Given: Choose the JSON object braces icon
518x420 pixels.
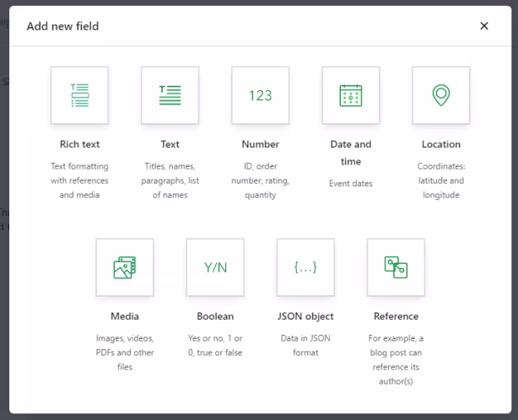Looking at the screenshot, I should (x=305, y=267).
